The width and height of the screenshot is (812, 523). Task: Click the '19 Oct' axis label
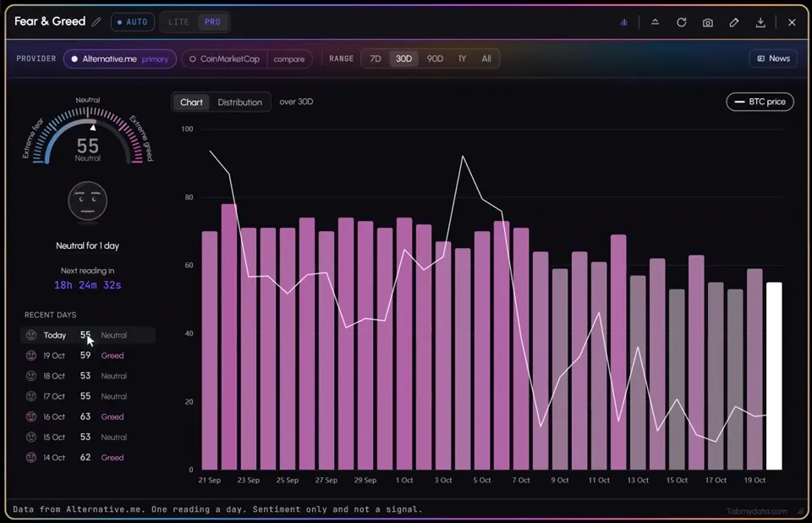[x=754, y=480]
